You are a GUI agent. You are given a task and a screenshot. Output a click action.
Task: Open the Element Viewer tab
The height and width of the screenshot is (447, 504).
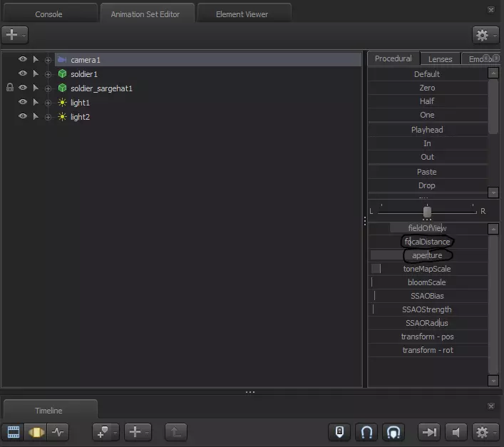pos(244,14)
